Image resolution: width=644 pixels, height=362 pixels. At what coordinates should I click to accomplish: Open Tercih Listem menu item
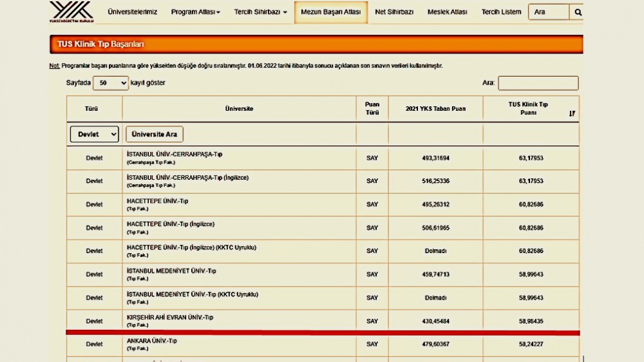pyautogui.click(x=501, y=12)
